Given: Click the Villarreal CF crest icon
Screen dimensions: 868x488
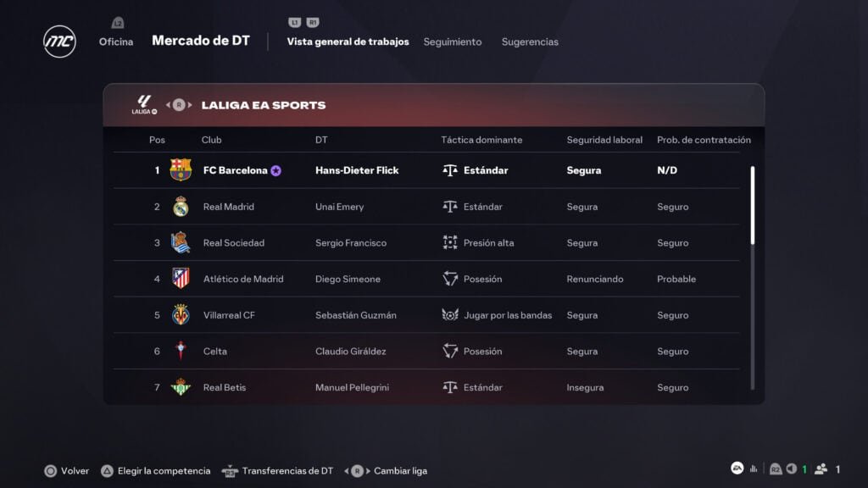Looking at the screenshot, I should pos(181,315).
